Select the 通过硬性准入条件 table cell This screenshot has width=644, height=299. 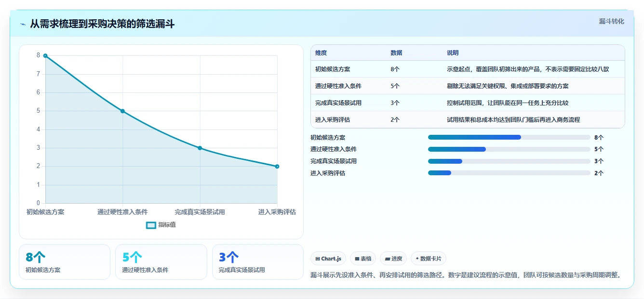coord(338,86)
